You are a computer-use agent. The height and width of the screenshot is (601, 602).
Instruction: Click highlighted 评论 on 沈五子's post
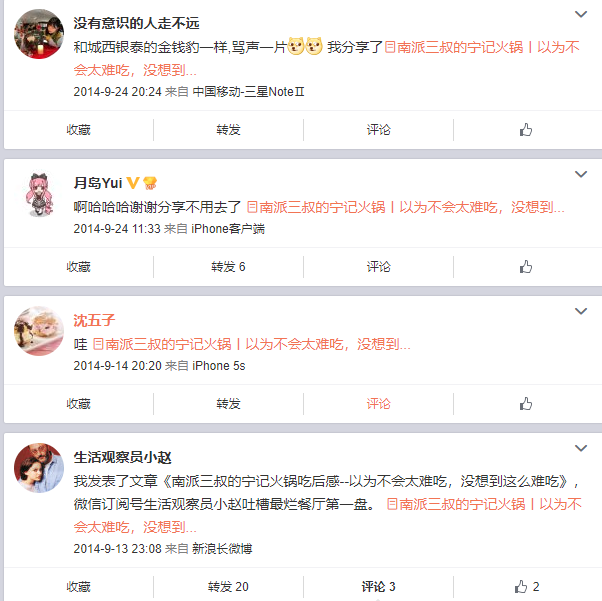click(378, 404)
